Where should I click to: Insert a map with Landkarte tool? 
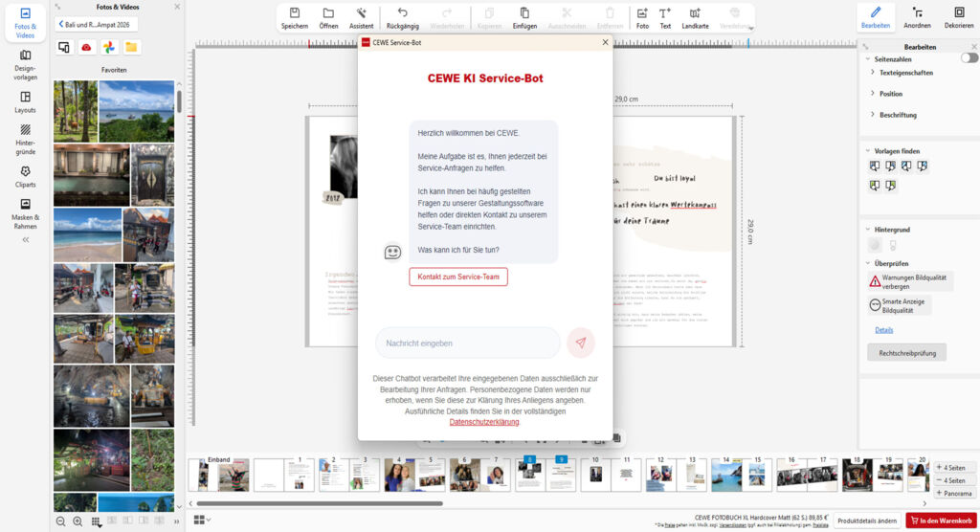[x=695, y=18]
